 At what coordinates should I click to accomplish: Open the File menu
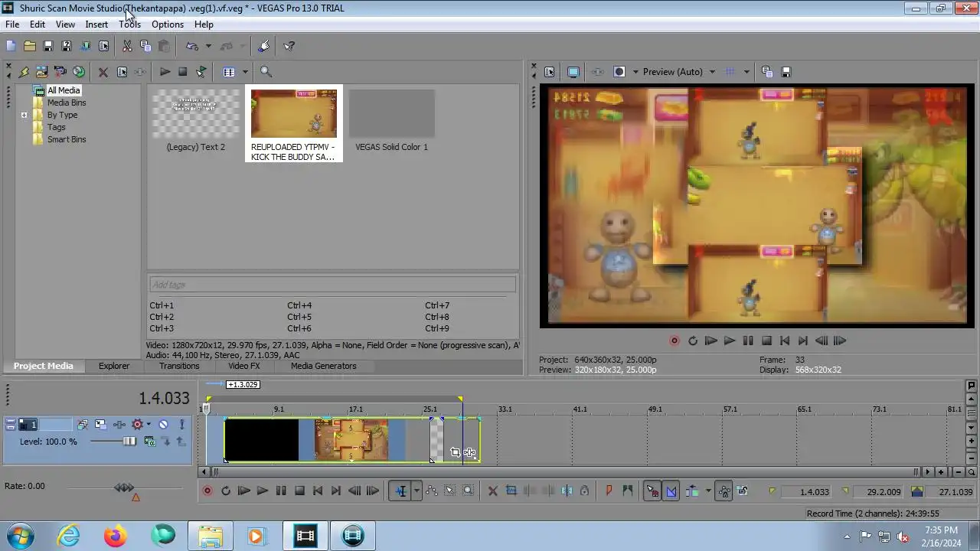(12, 24)
